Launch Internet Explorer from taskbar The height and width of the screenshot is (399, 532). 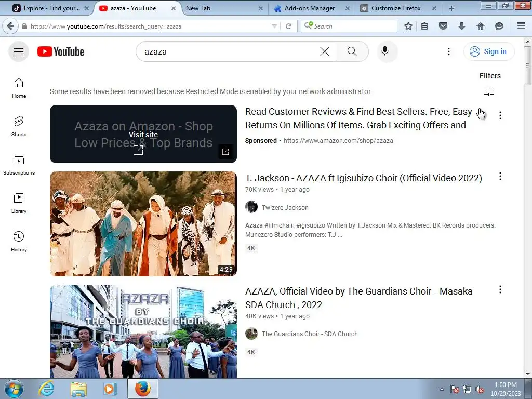[x=46, y=389]
